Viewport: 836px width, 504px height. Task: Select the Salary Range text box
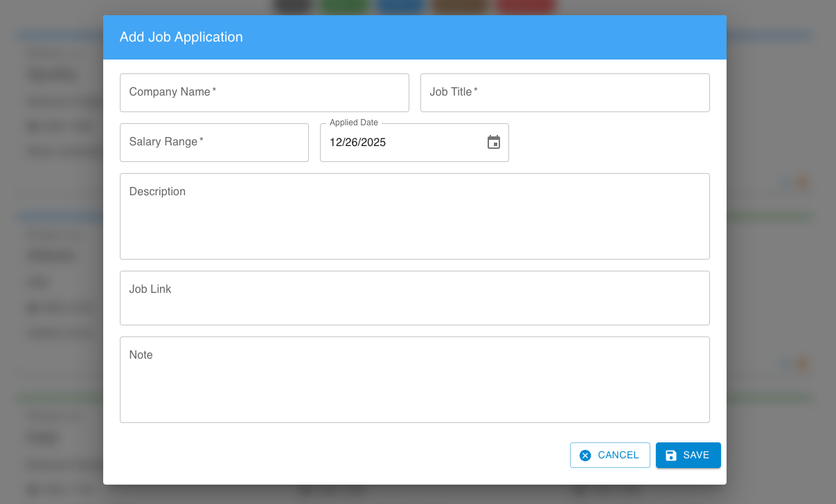(x=214, y=143)
